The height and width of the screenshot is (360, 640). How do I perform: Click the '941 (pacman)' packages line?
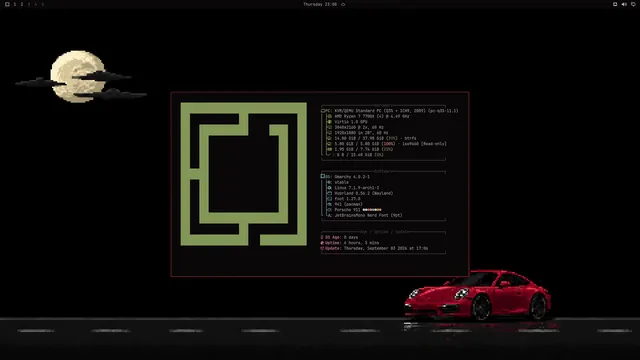(348, 204)
